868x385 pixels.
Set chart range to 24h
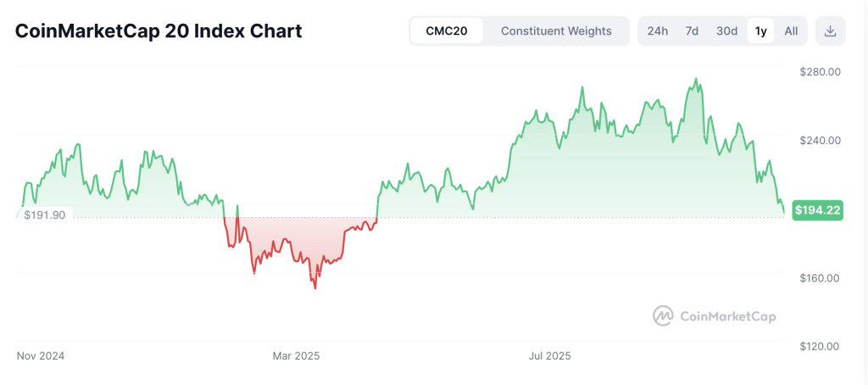pos(657,31)
